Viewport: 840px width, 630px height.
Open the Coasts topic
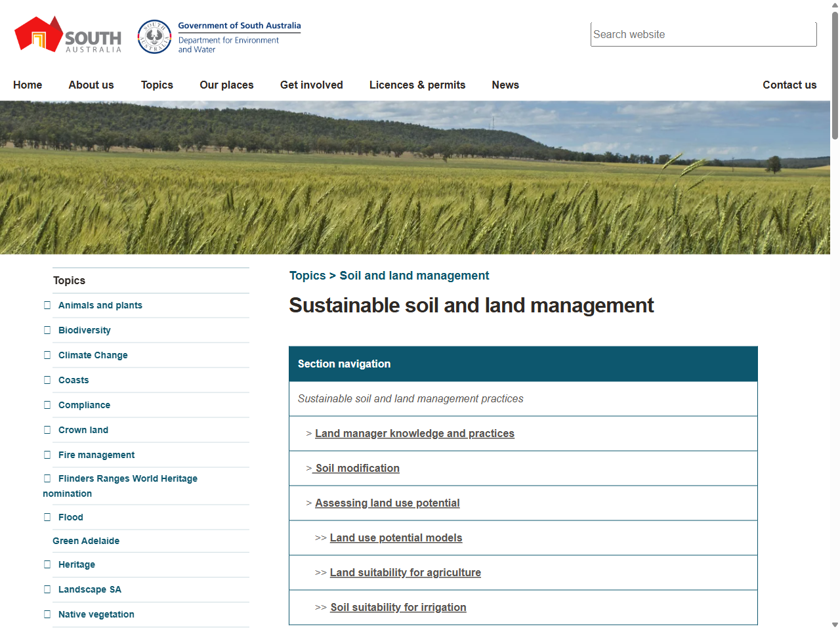click(x=73, y=380)
